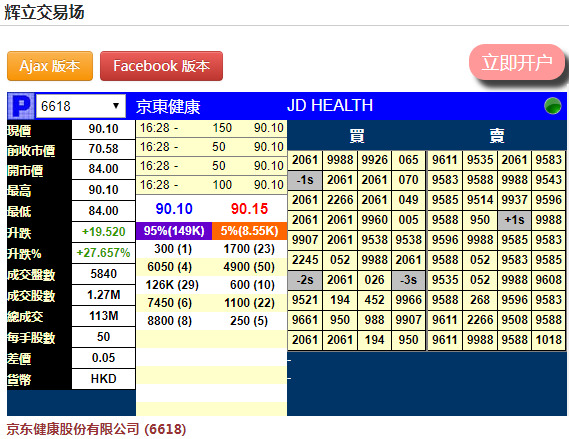569x439 pixels.
Task: Click buy broker code 9521
Action: 305,300
